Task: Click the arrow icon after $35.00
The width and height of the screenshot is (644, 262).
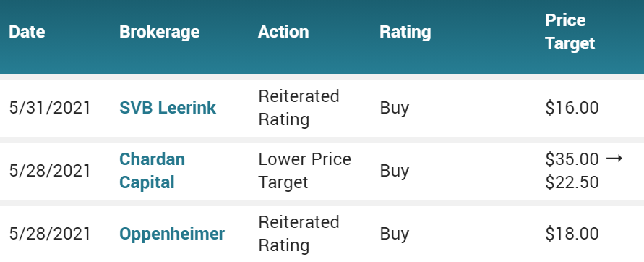Action: pyautogui.click(x=614, y=159)
